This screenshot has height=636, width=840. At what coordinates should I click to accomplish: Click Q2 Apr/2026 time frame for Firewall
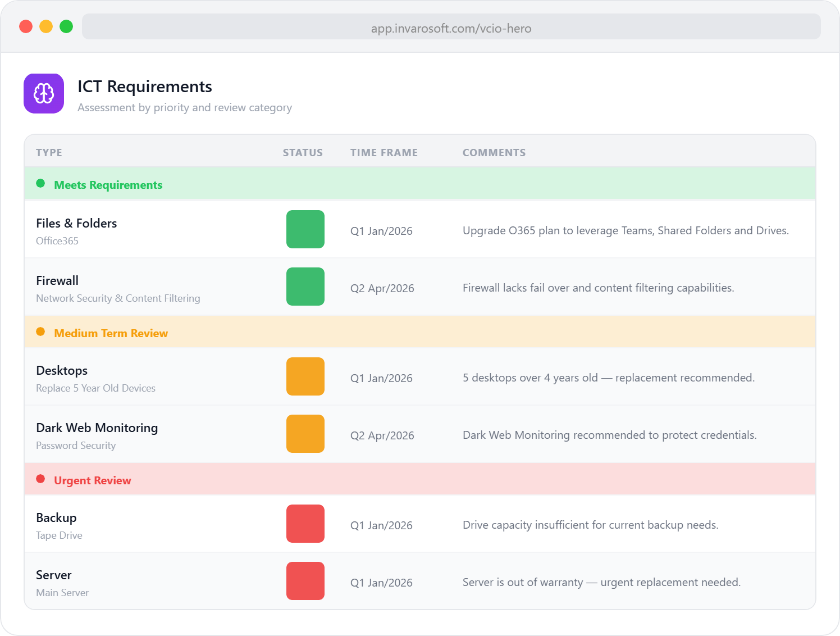coord(382,288)
